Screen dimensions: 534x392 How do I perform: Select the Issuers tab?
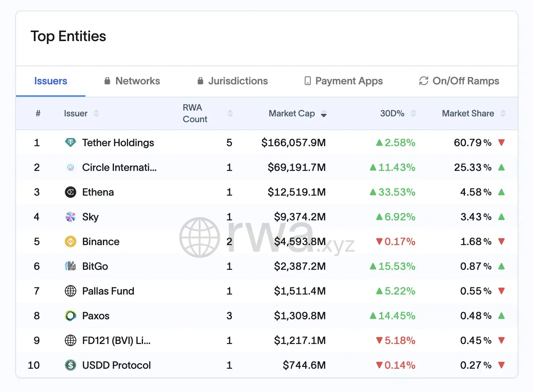point(51,81)
